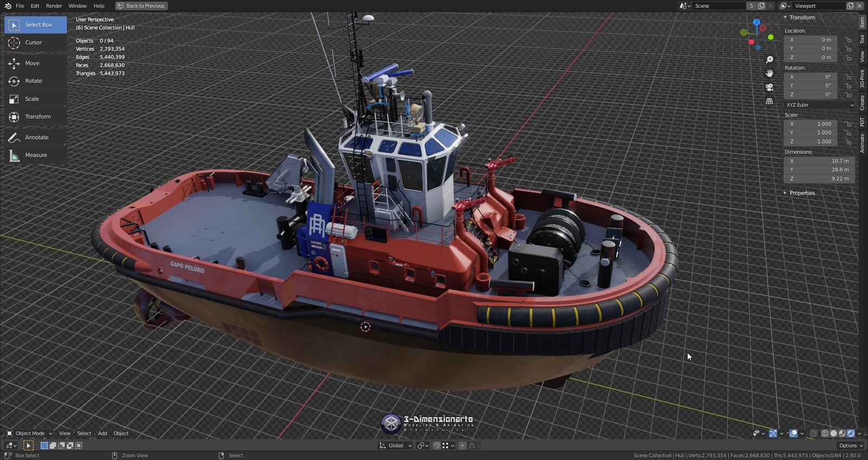The image size is (868, 460).
Task: Add a new view layer beside Viewport
Action: pyautogui.click(x=851, y=6)
